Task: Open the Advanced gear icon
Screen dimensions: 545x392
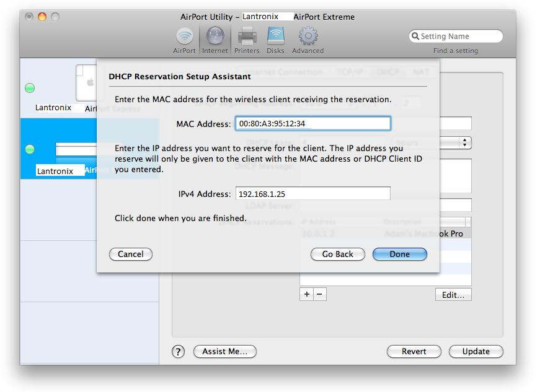Action: pos(308,40)
